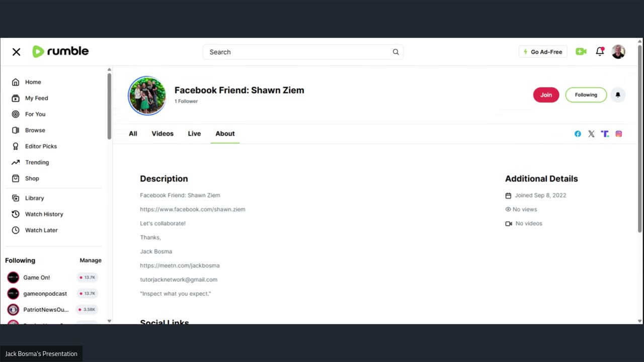Click the Editor Picks ribbon icon
The width and height of the screenshot is (644, 362).
point(16,146)
